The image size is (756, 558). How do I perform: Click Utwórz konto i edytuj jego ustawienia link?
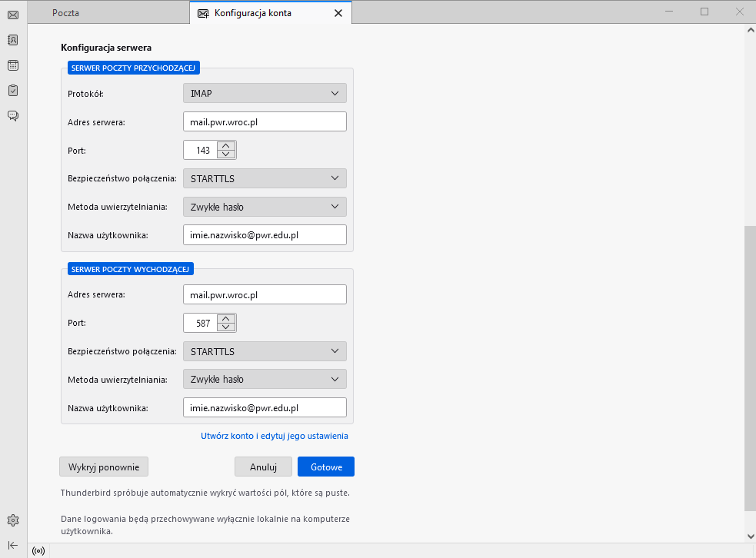tap(275, 436)
